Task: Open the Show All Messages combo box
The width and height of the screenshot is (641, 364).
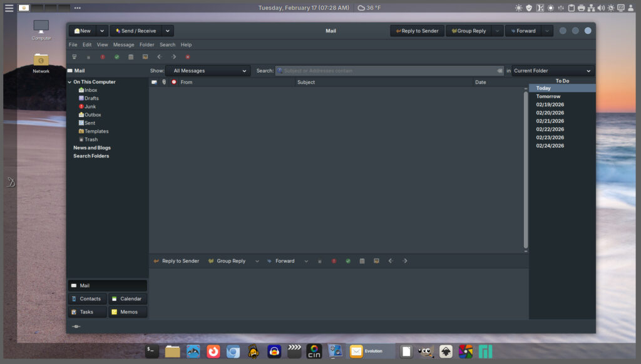Action: point(208,71)
